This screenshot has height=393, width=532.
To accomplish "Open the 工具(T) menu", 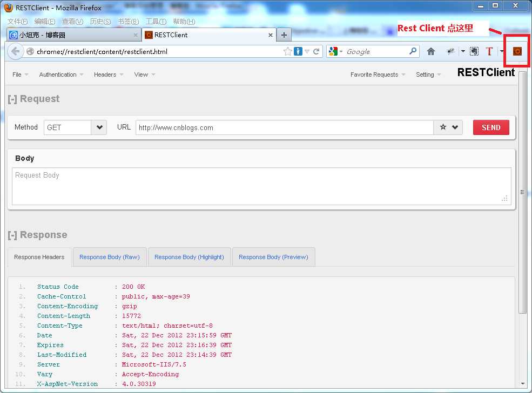I will [156, 22].
